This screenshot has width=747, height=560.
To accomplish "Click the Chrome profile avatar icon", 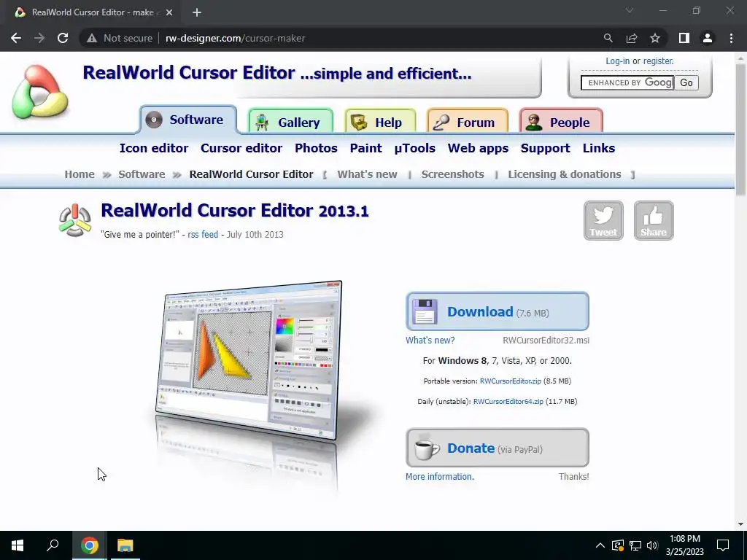I will click(708, 38).
